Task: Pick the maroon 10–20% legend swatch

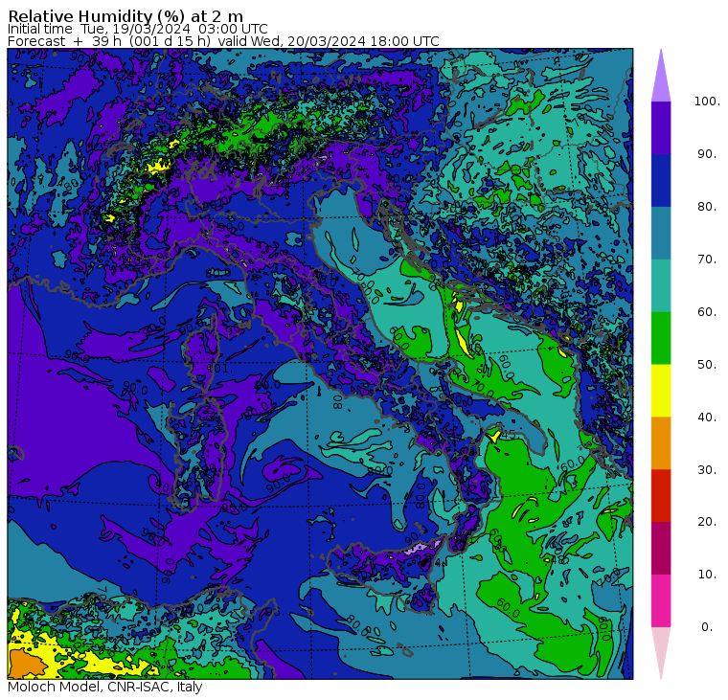Action: click(x=661, y=548)
